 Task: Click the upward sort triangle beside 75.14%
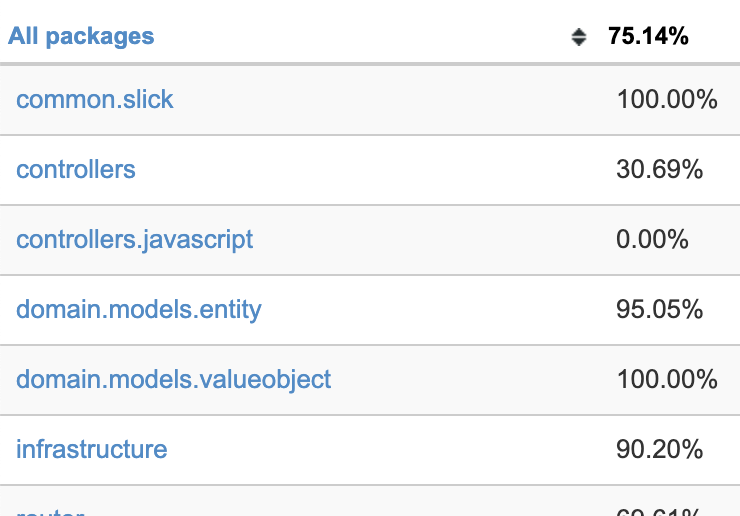tap(579, 32)
